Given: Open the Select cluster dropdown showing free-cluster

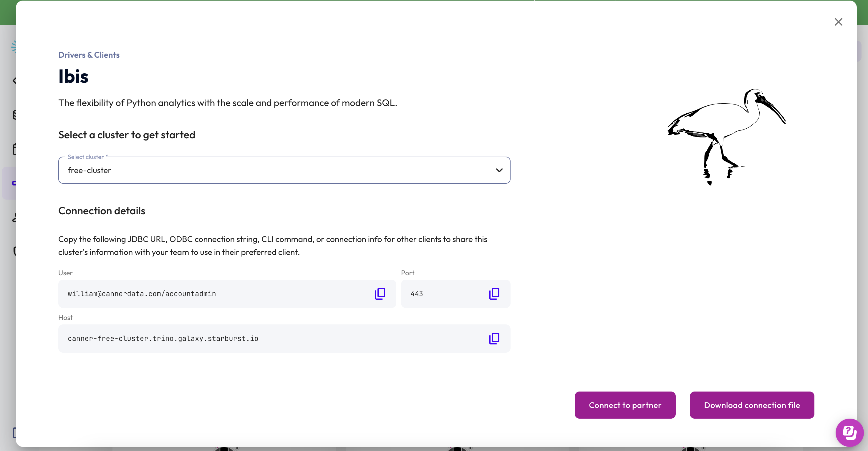Looking at the screenshot, I should coord(284,170).
